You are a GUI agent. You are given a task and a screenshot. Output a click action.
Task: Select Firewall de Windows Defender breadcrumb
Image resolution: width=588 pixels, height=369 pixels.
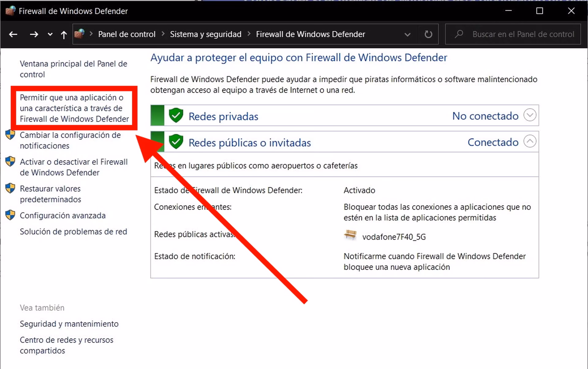click(311, 34)
